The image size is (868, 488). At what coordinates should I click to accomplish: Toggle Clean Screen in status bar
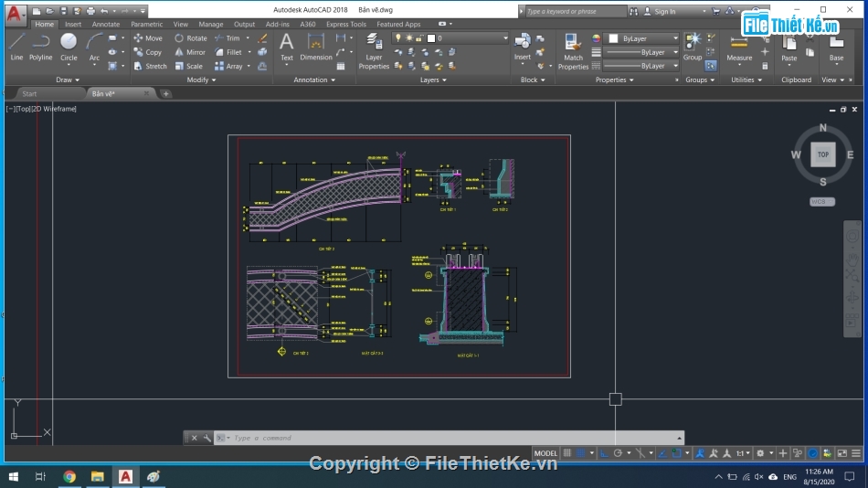coord(842,453)
